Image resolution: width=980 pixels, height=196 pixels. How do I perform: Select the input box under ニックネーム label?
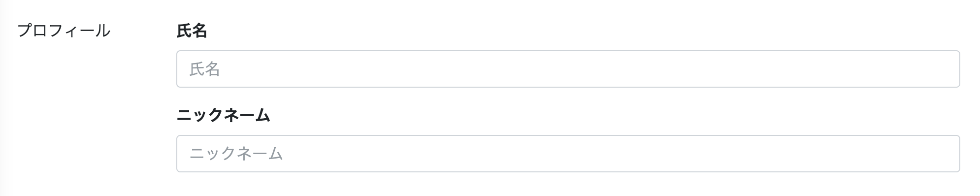pos(568,154)
